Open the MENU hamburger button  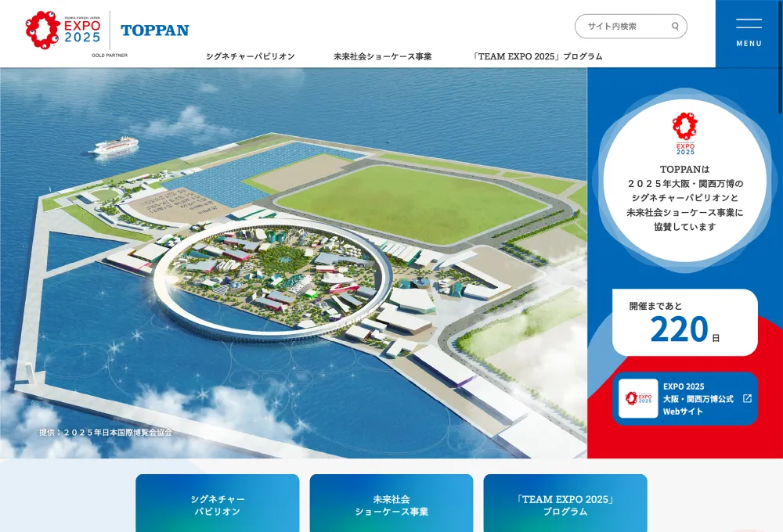point(749,34)
